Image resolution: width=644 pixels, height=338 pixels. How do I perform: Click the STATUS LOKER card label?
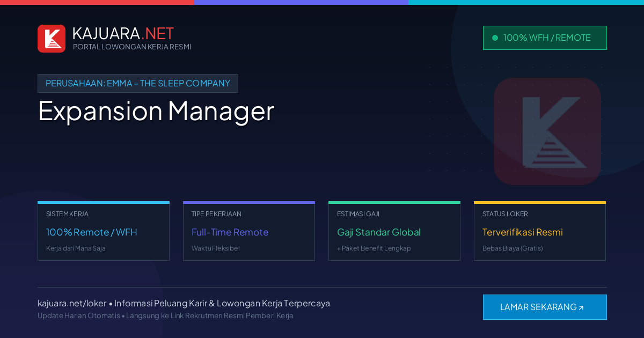point(505,214)
